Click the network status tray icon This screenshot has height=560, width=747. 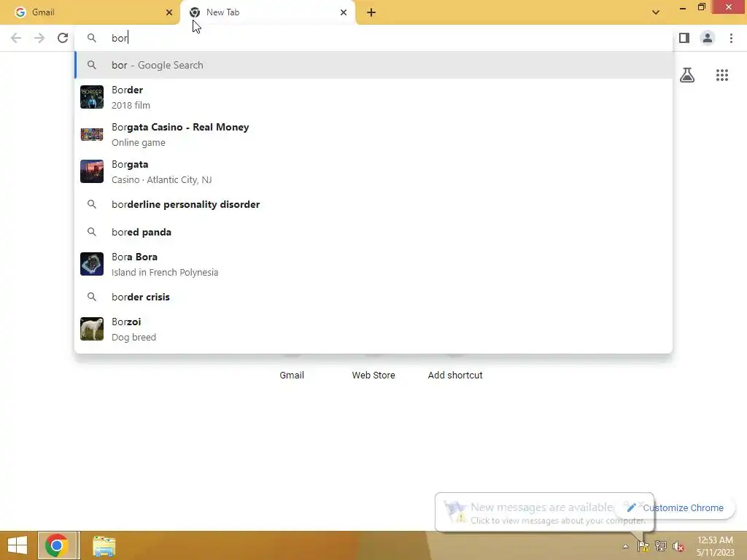(x=661, y=546)
